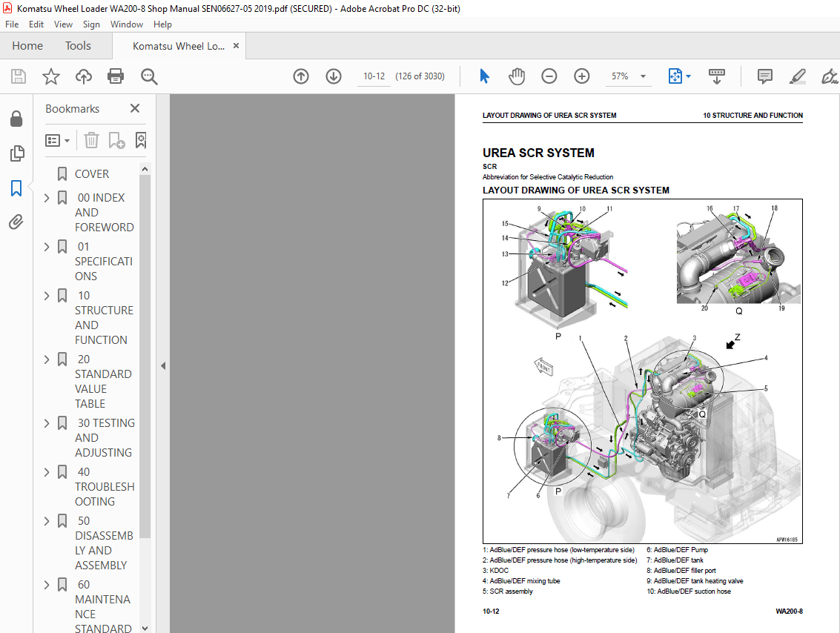Expand the 60 MAINTENANCE STANDARD bookmark
The width and height of the screenshot is (840, 633).
pos(47,585)
